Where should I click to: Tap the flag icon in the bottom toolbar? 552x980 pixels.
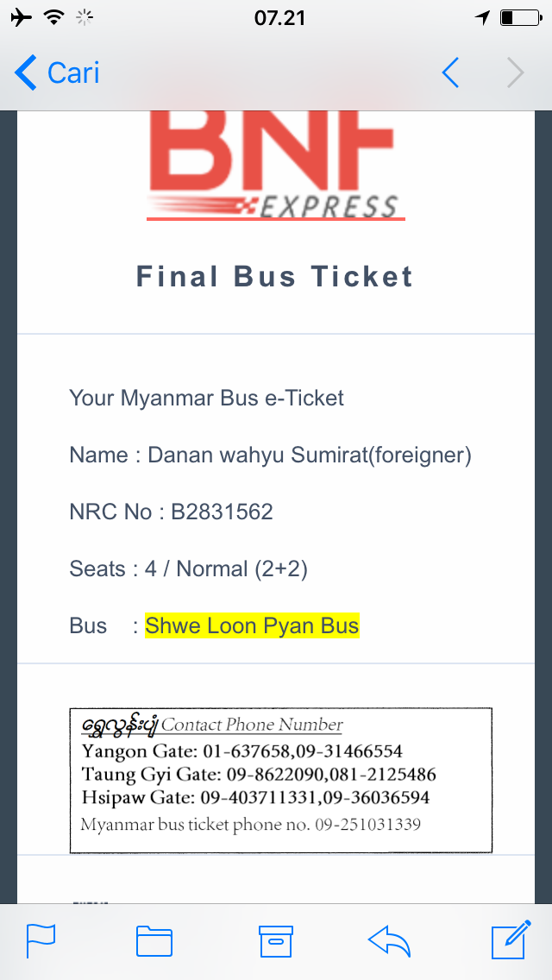[41, 940]
